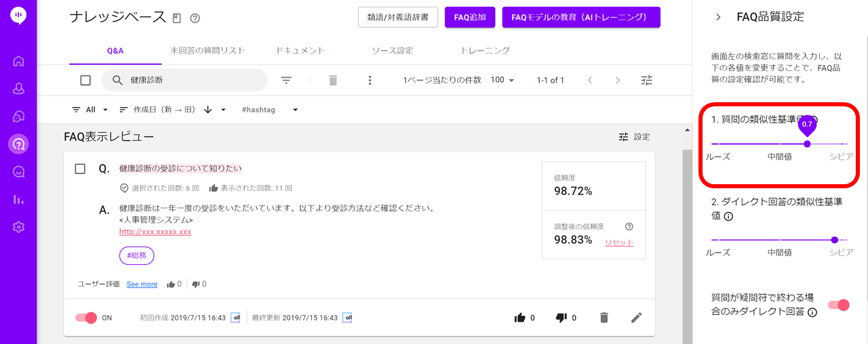The height and width of the screenshot is (344, 868).
Task: Click the リセット link
Action: tap(619, 242)
